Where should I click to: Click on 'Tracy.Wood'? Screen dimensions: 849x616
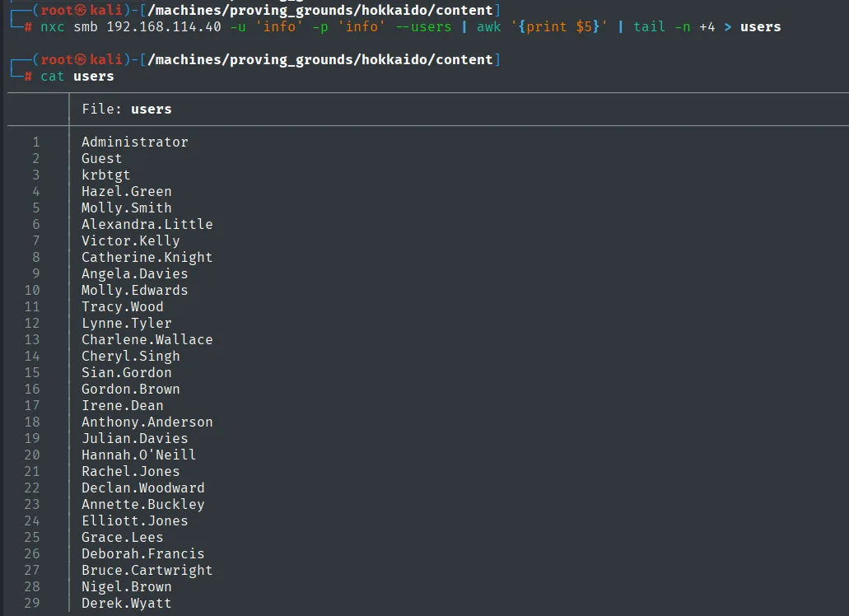[123, 307]
